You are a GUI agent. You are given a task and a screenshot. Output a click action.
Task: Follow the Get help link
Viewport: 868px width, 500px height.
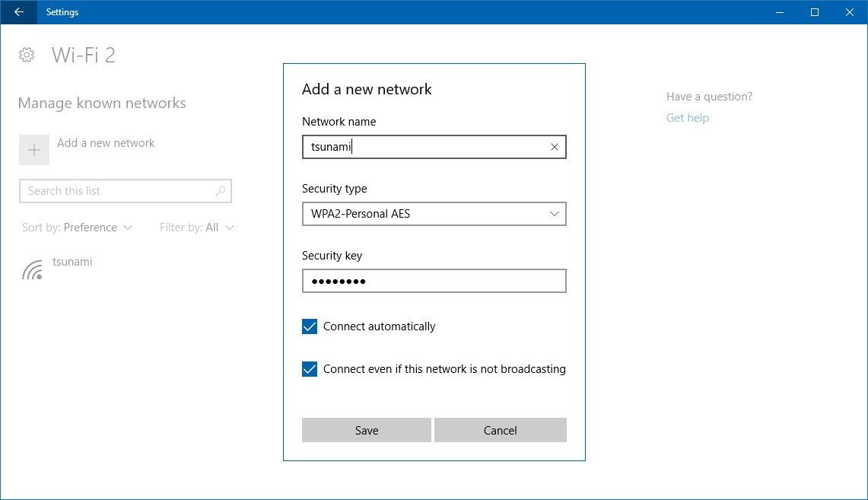point(687,117)
